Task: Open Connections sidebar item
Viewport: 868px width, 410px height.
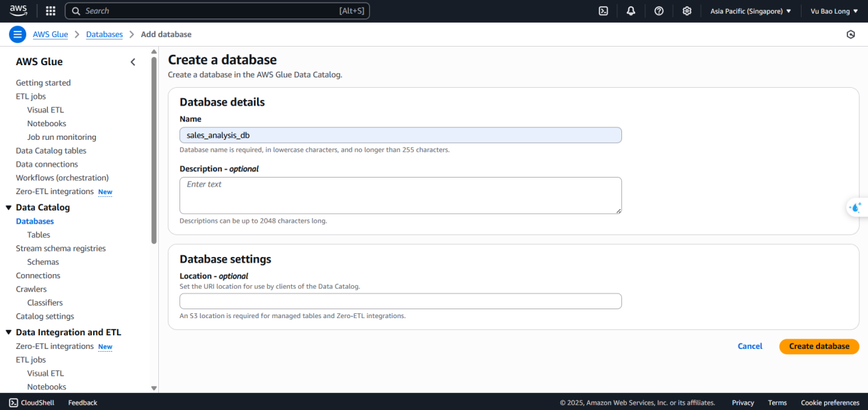Action: coord(38,276)
